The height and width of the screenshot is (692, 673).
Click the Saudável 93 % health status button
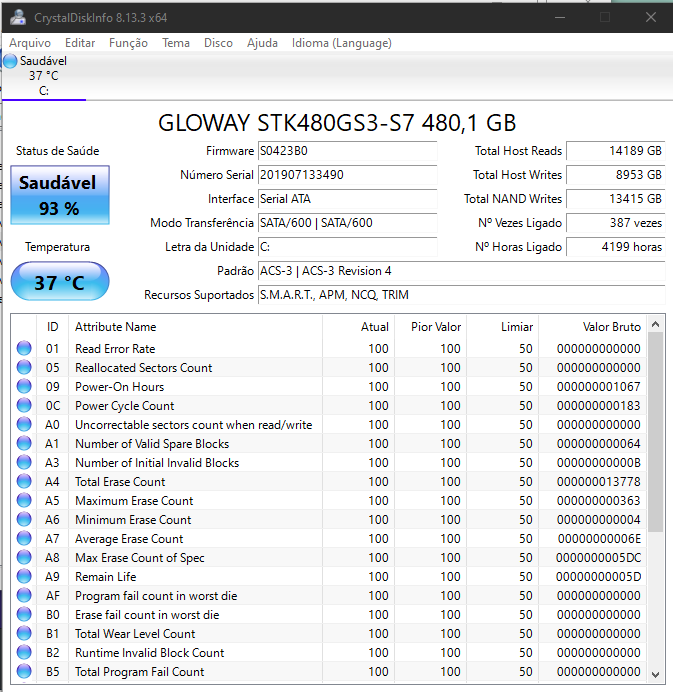tap(60, 195)
